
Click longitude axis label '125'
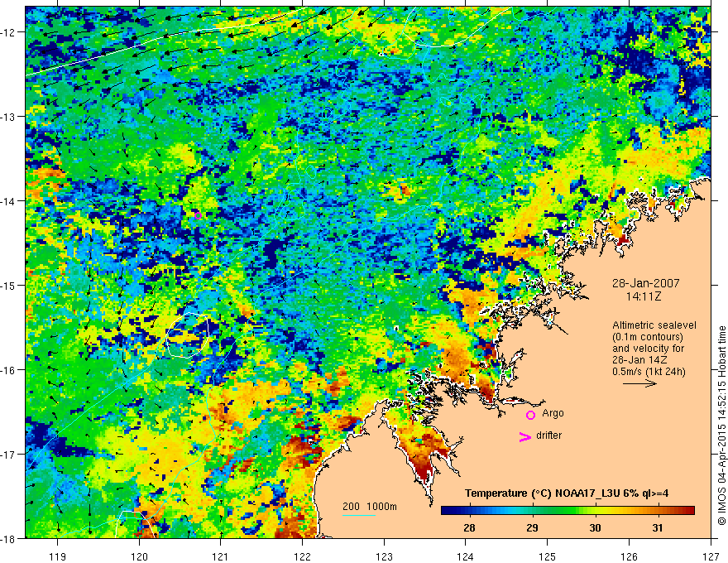click(x=548, y=556)
